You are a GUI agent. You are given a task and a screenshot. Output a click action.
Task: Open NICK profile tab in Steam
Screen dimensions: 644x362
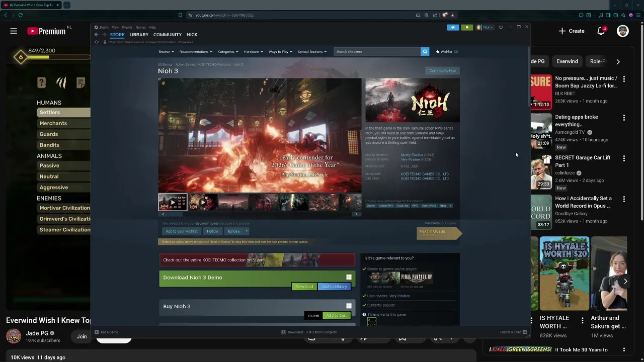click(x=192, y=35)
